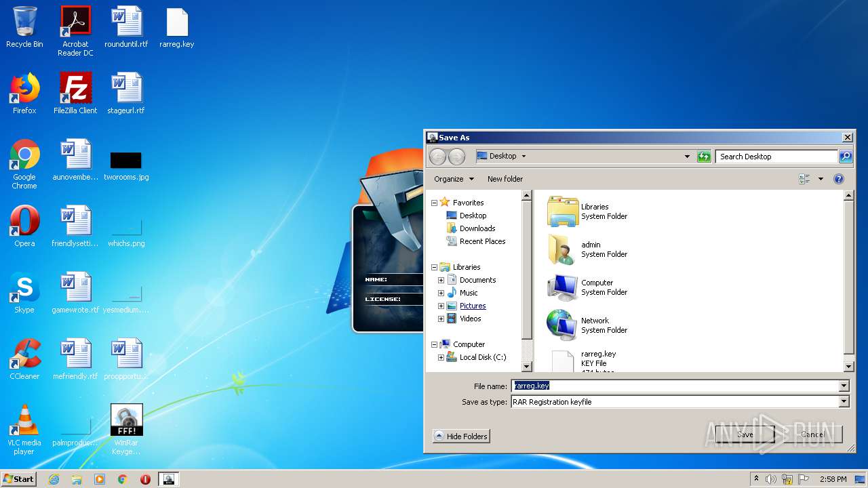Click the Opera taskbar icon
Screen dimensions: 868x488
coord(145,479)
